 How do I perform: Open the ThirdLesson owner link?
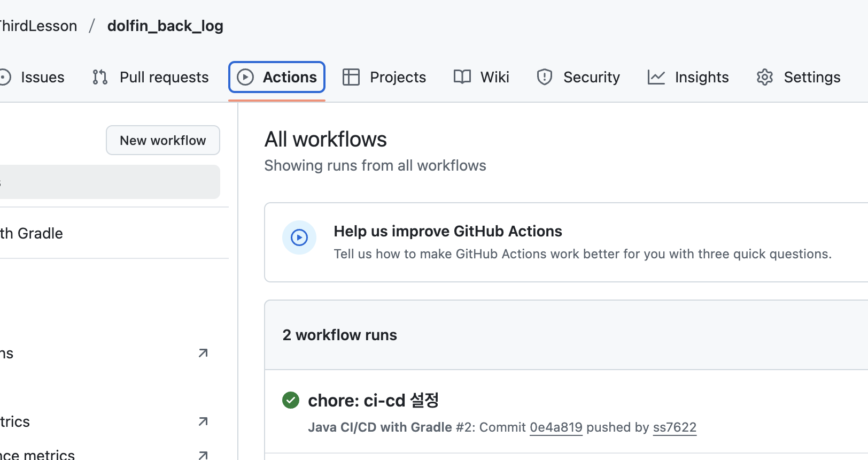[38, 26]
